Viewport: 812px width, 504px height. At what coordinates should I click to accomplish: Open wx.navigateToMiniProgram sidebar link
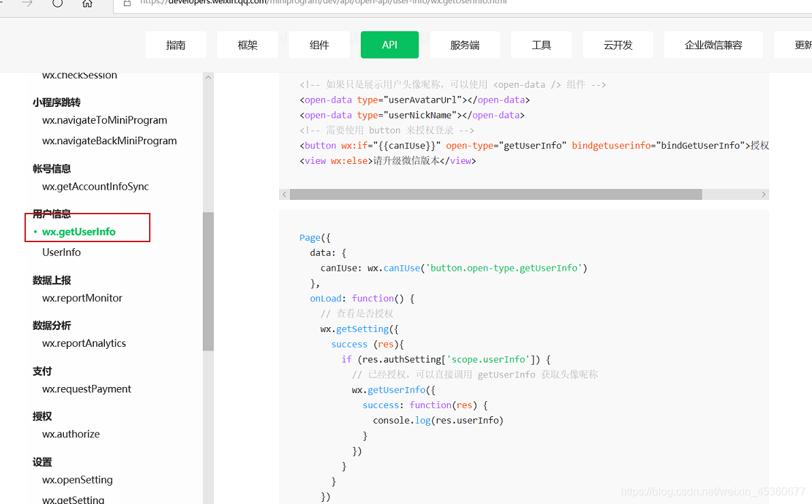[x=105, y=120]
